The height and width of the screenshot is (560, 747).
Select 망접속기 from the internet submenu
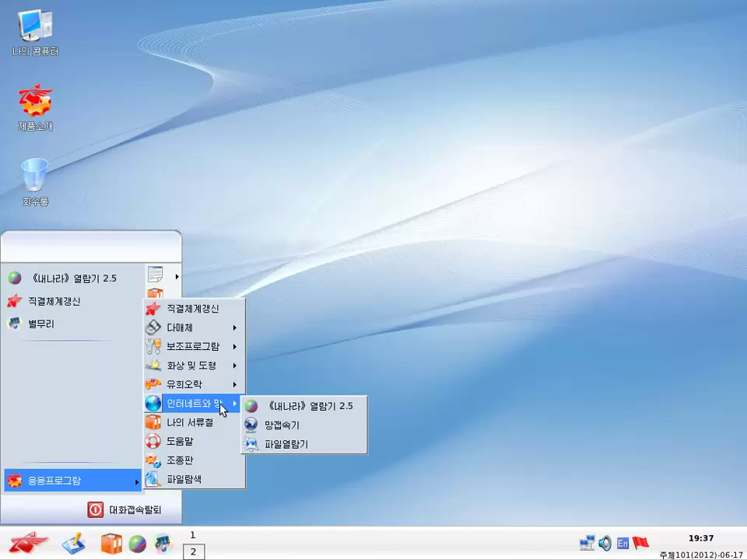282,425
